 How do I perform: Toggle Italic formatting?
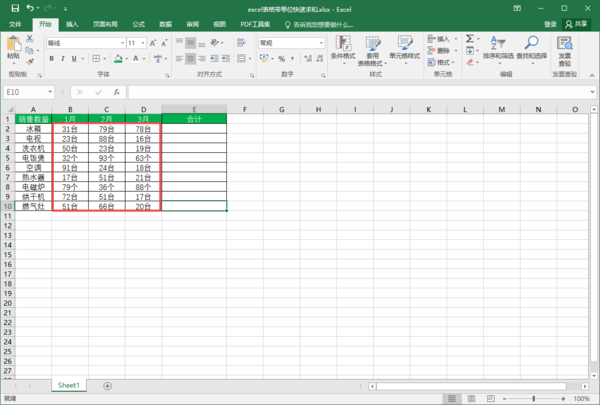(x=63, y=59)
